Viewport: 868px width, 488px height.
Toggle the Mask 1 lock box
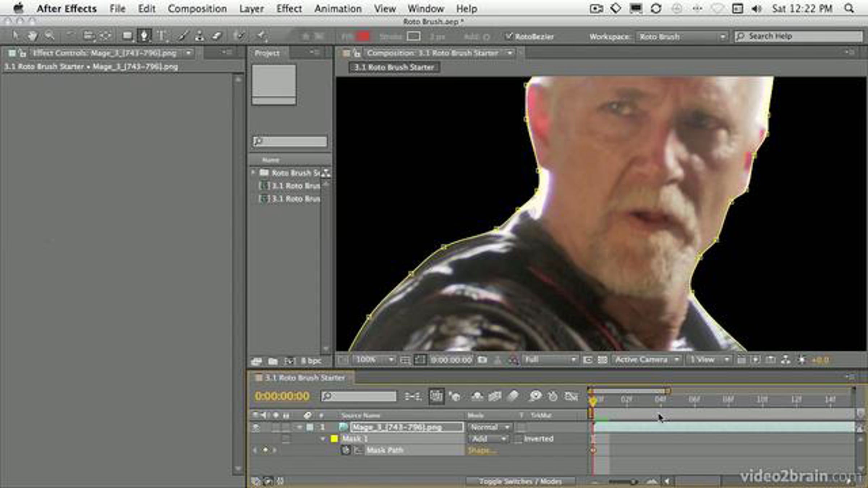[x=286, y=439]
